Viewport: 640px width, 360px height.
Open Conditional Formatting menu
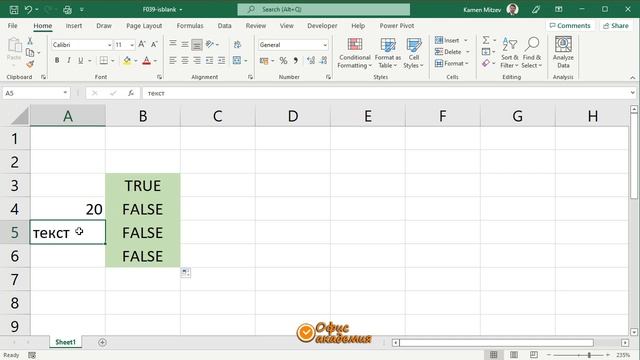(355, 53)
